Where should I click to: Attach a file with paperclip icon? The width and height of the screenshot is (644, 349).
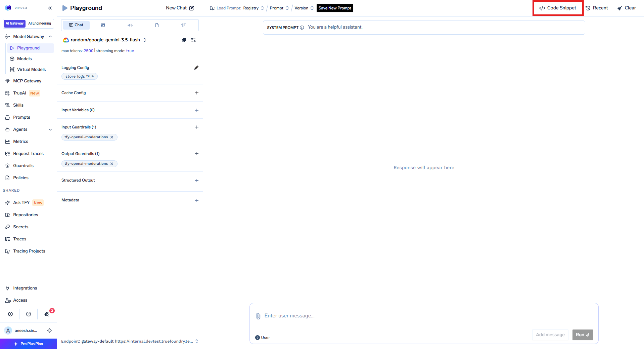258,316
